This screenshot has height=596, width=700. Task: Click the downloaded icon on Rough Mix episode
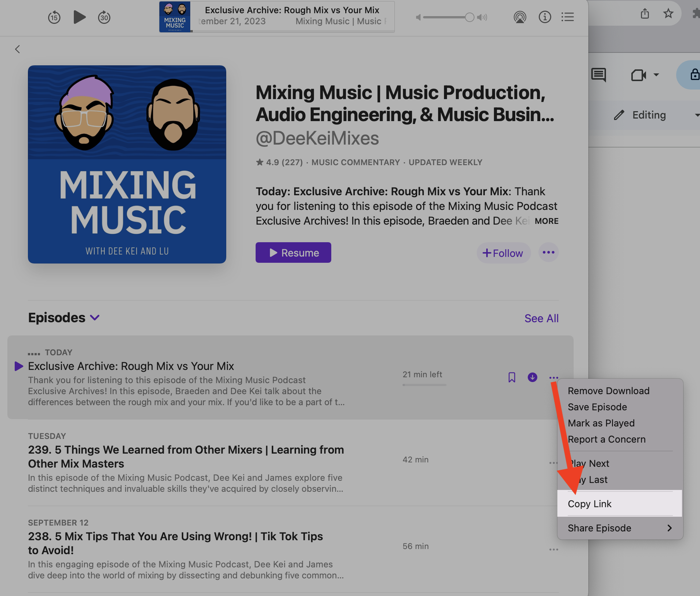pyautogui.click(x=533, y=377)
